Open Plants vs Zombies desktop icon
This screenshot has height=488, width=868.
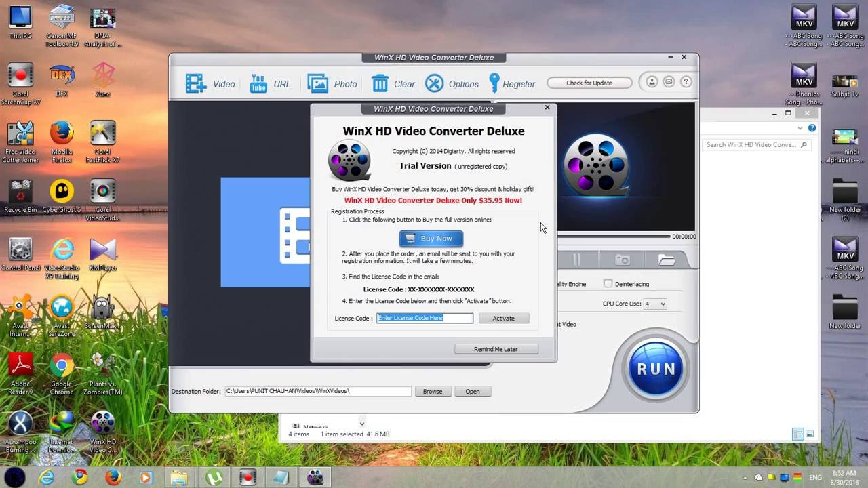(103, 375)
